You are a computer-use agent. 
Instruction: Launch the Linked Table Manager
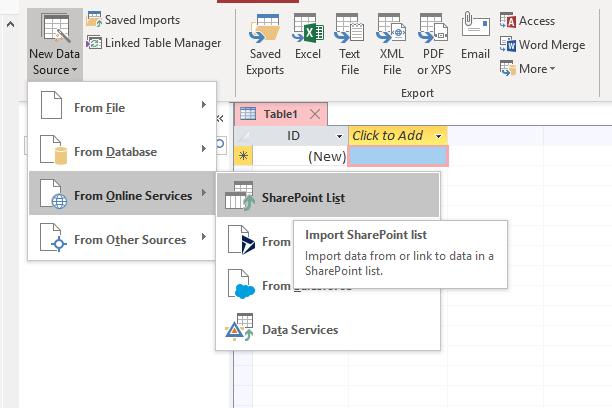coord(153,43)
